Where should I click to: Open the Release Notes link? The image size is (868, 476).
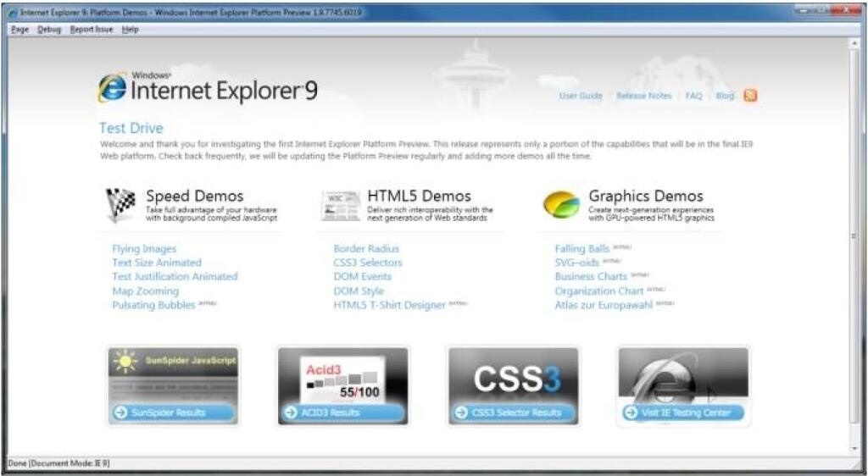click(x=644, y=96)
